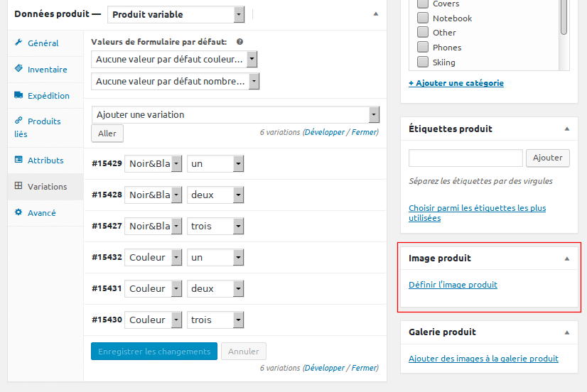Switch to the Attributs tab
This screenshot has height=392, width=587.
(x=45, y=160)
